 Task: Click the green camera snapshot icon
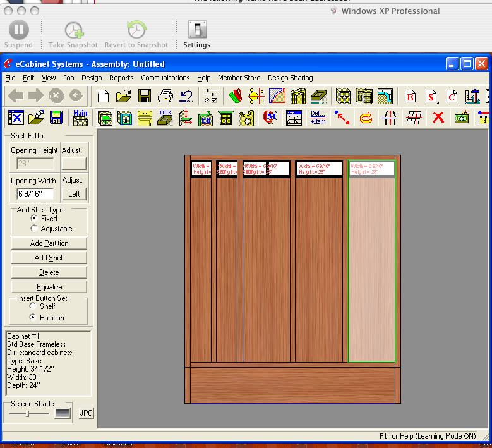coord(462,118)
